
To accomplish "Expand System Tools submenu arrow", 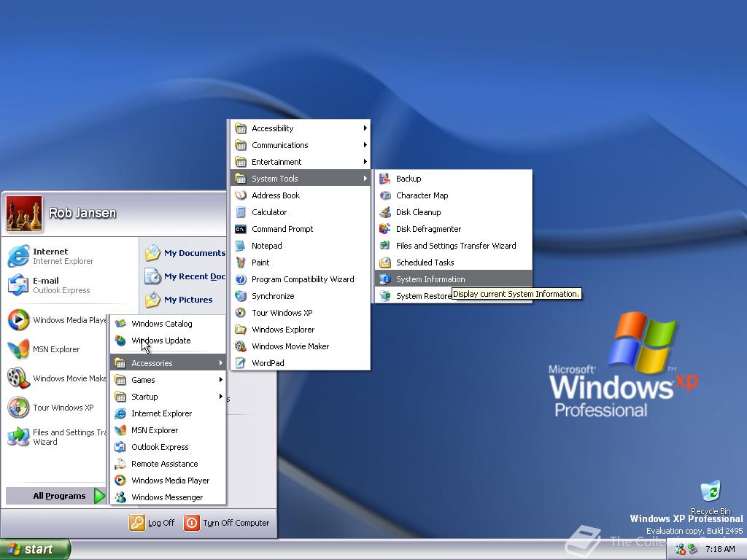I will click(365, 178).
